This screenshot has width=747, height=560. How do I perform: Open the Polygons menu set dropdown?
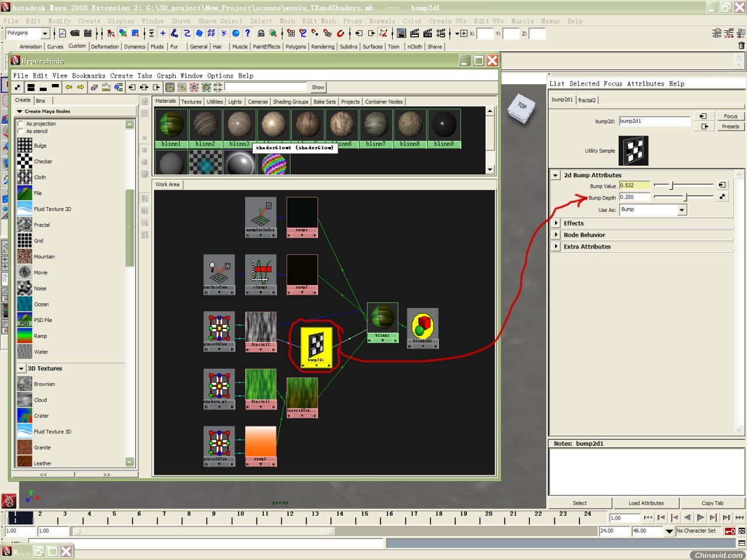[x=45, y=33]
